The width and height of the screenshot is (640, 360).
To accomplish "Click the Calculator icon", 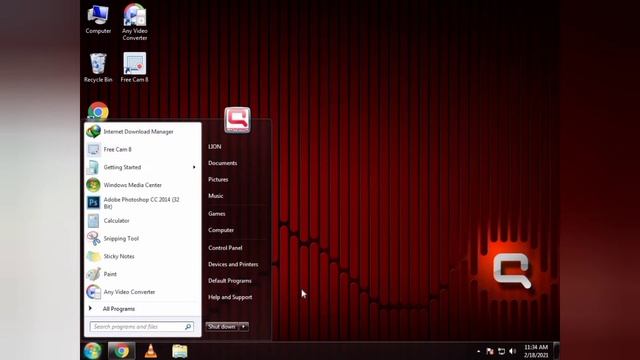I will tap(93, 221).
